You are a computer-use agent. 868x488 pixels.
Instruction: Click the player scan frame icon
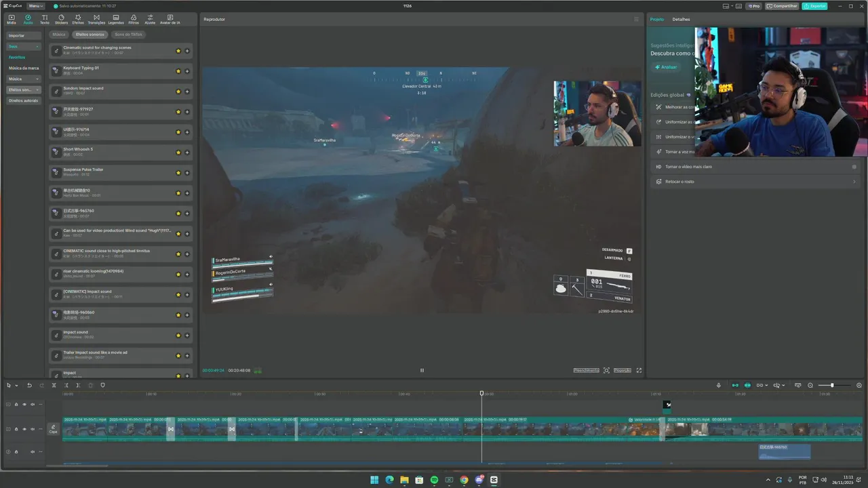tap(606, 370)
